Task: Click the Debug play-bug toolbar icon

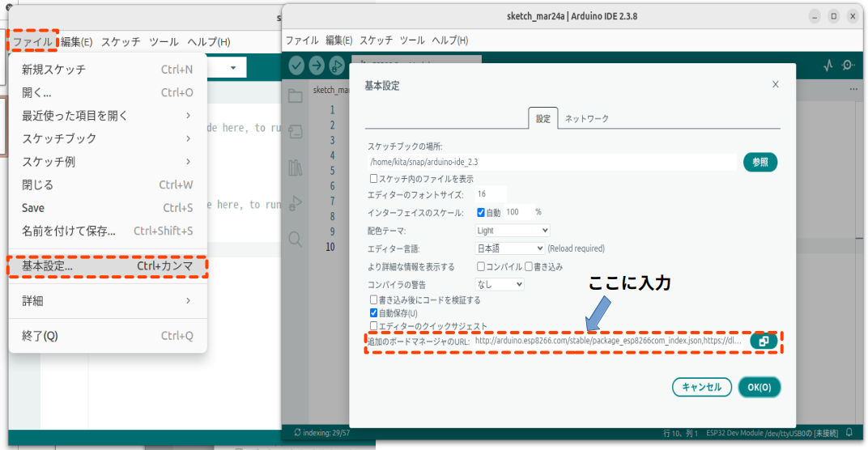Action: pos(337,66)
